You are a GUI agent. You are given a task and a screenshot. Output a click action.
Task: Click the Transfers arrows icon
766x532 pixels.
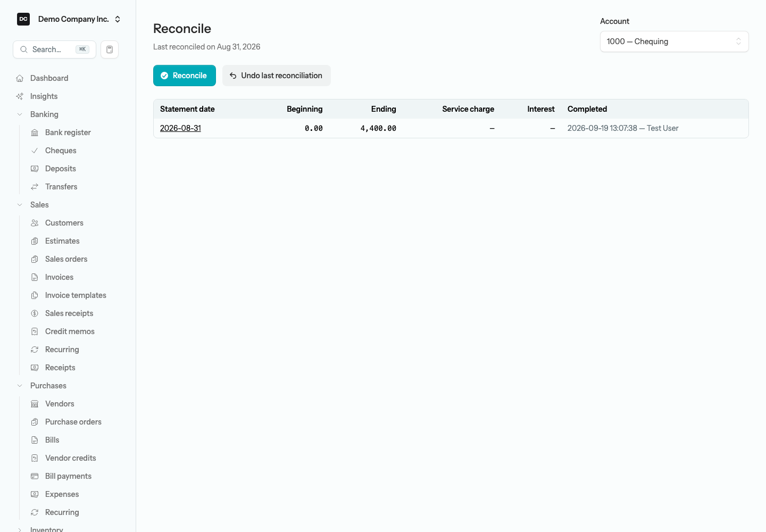coord(35,187)
